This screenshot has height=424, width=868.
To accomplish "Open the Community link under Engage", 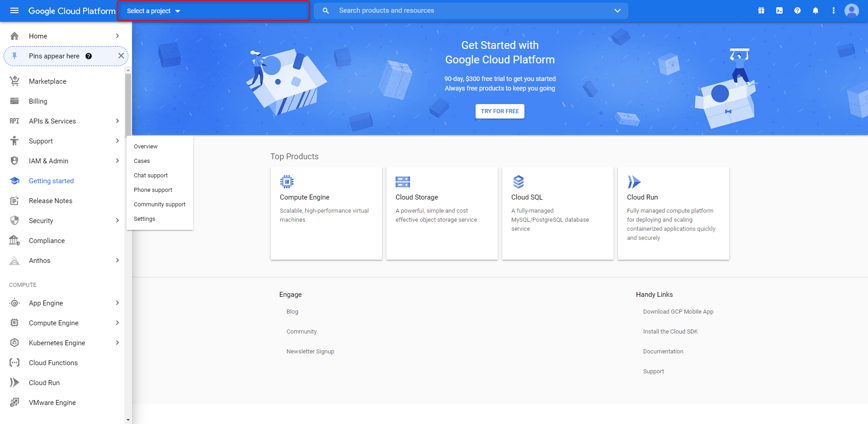I will pos(302,332).
